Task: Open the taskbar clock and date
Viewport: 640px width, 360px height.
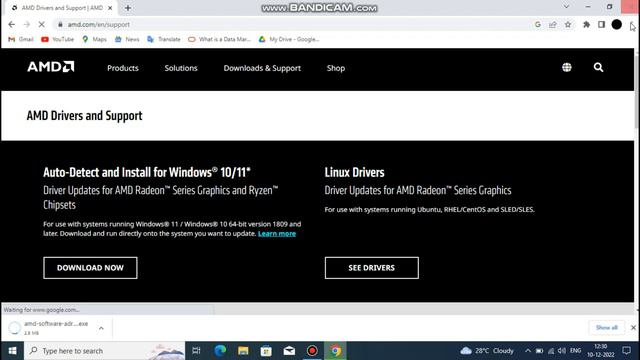Action: coord(601,351)
